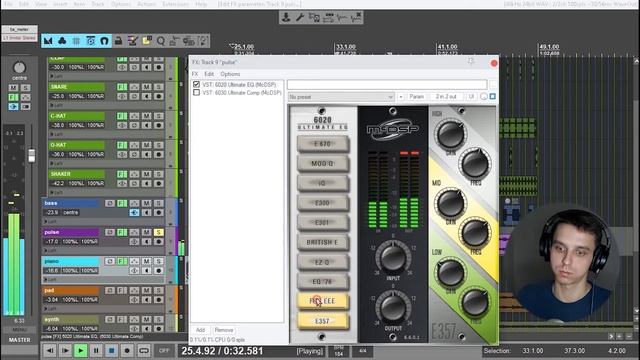
Task: Expand the triangle under piano track
Action: pyautogui.click(x=46, y=280)
